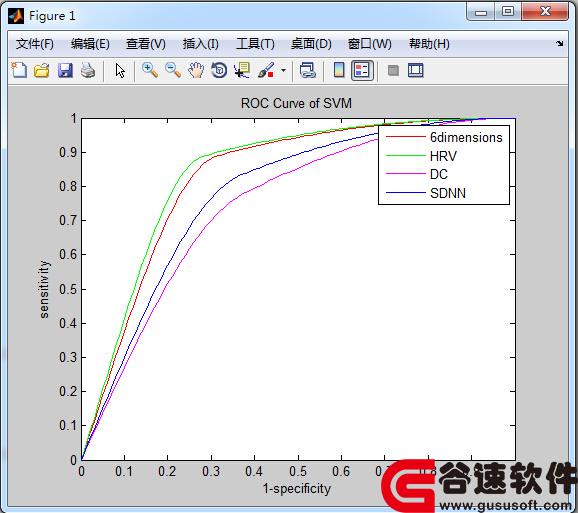
Task: Select the Edit Plot arrow tool
Action: coord(120,70)
